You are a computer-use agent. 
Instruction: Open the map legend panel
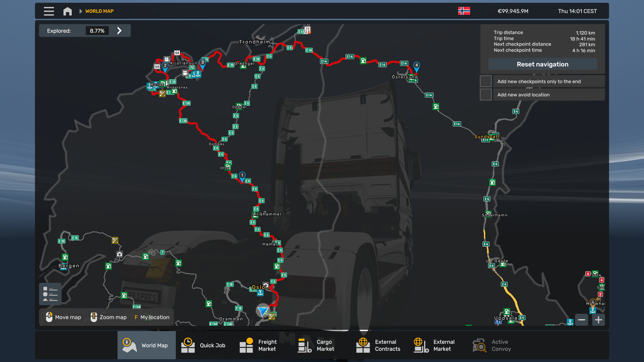point(50,294)
